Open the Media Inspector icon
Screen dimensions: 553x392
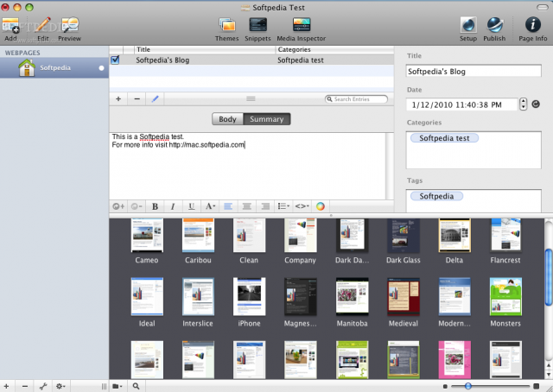(302, 25)
